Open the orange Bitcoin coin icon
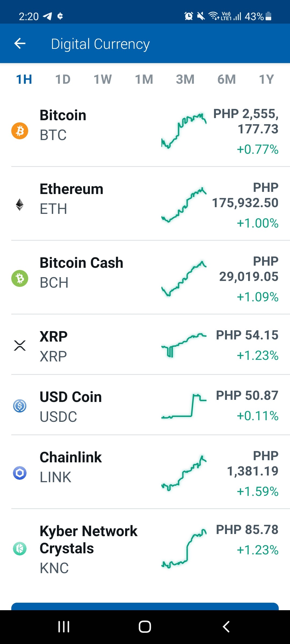 click(20, 131)
